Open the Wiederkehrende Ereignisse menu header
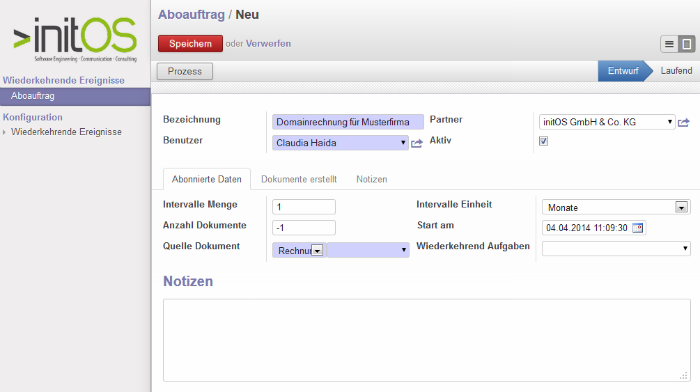Image resolution: width=700 pixels, height=392 pixels. [64, 80]
